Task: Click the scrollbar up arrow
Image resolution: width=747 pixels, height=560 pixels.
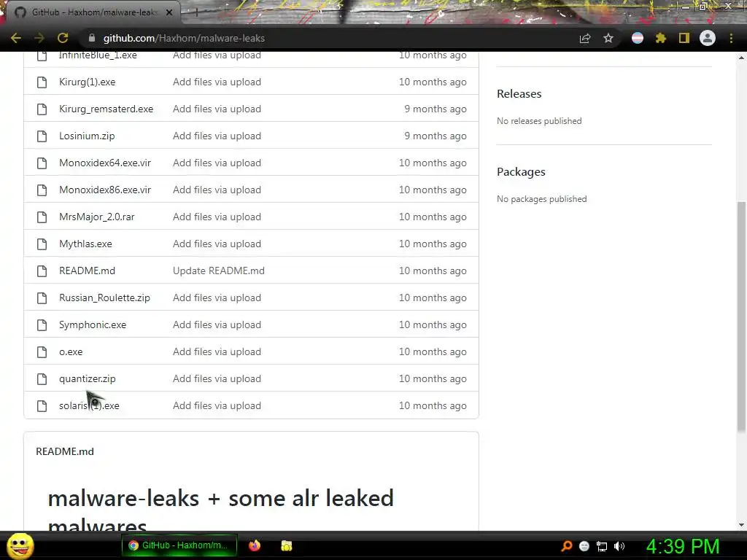Action: (x=741, y=58)
